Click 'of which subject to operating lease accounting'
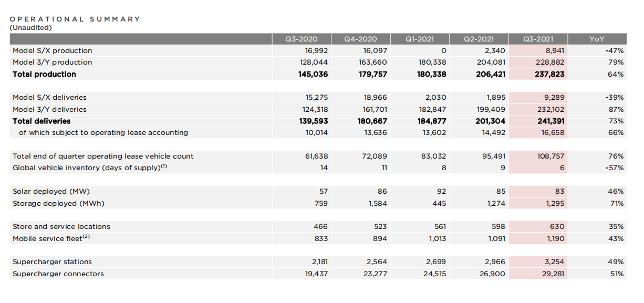644x303 pixels. tap(103, 132)
